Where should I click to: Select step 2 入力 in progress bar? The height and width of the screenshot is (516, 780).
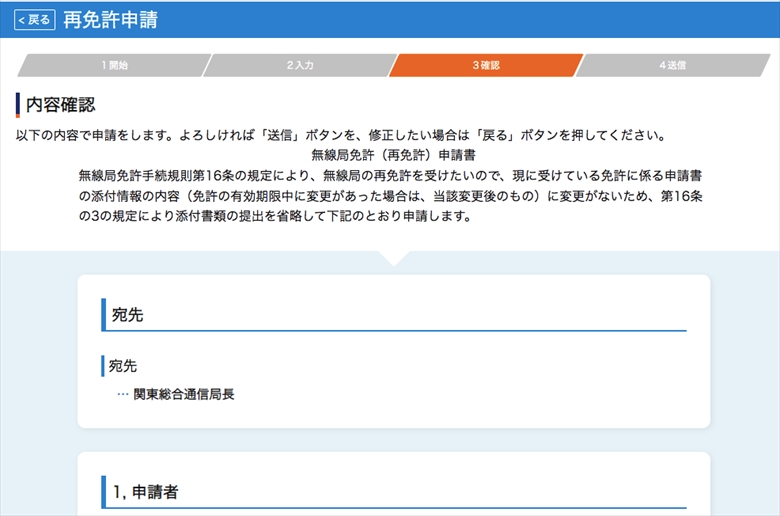[x=300, y=65]
